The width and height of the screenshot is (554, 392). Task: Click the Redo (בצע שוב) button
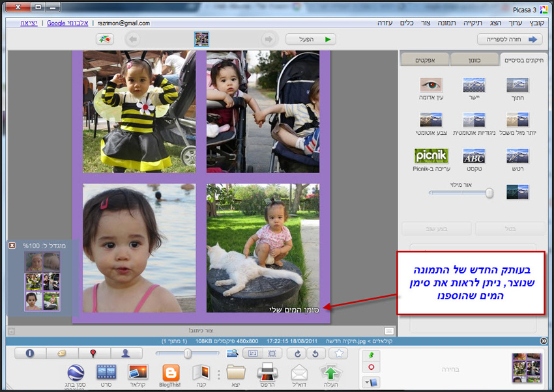tap(437, 229)
